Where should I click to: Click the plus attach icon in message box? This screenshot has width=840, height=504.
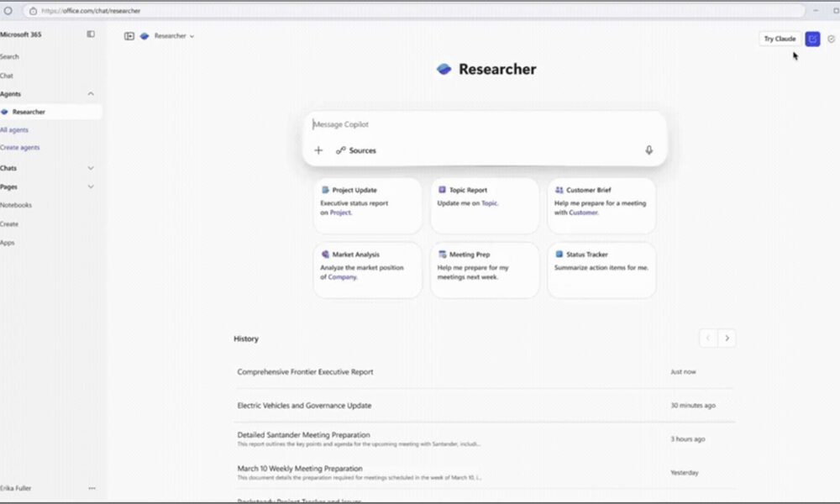click(x=318, y=150)
